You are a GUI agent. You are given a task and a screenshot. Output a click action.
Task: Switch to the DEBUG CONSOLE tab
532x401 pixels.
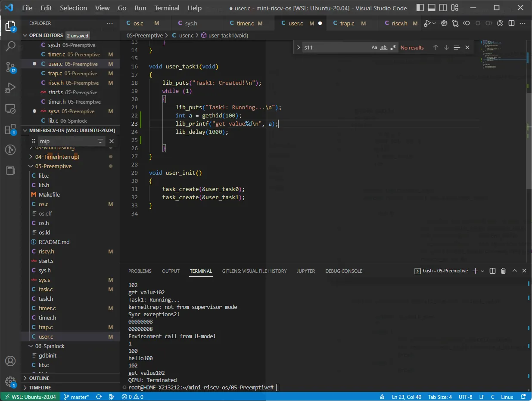click(344, 271)
